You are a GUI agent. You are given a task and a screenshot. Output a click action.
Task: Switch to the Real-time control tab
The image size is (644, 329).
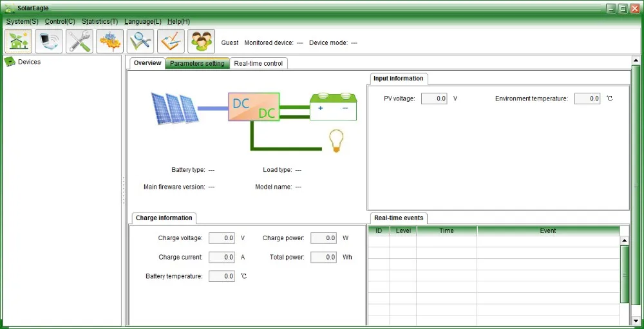point(258,63)
